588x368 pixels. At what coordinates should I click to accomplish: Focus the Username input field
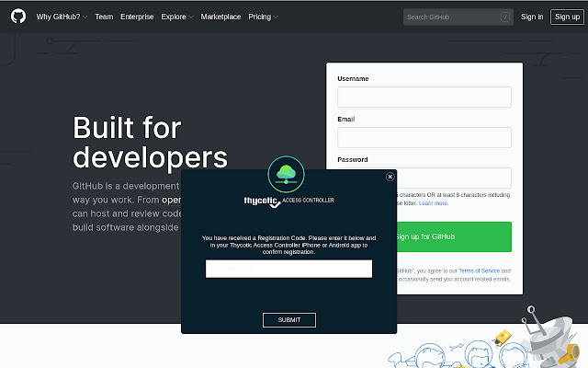click(x=424, y=97)
